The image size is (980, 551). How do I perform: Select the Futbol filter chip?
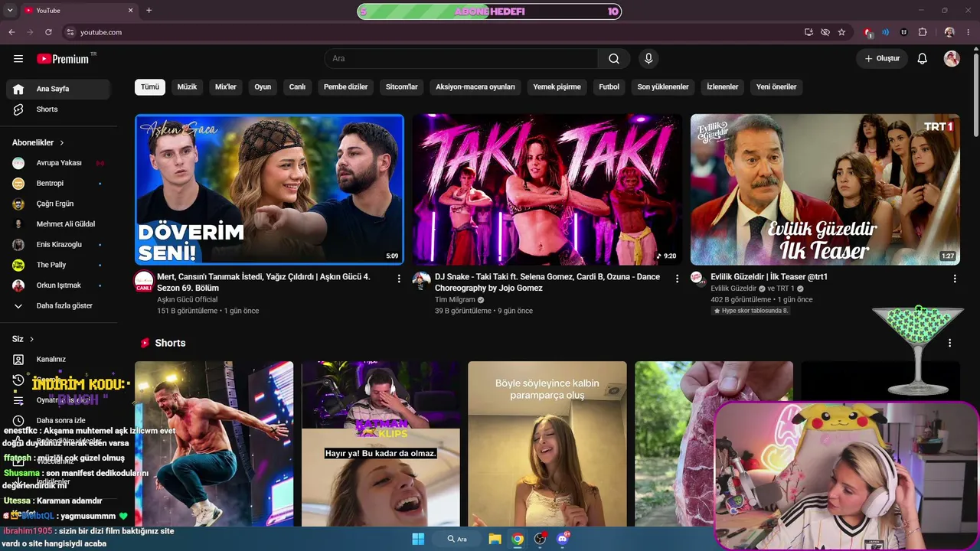click(x=609, y=87)
